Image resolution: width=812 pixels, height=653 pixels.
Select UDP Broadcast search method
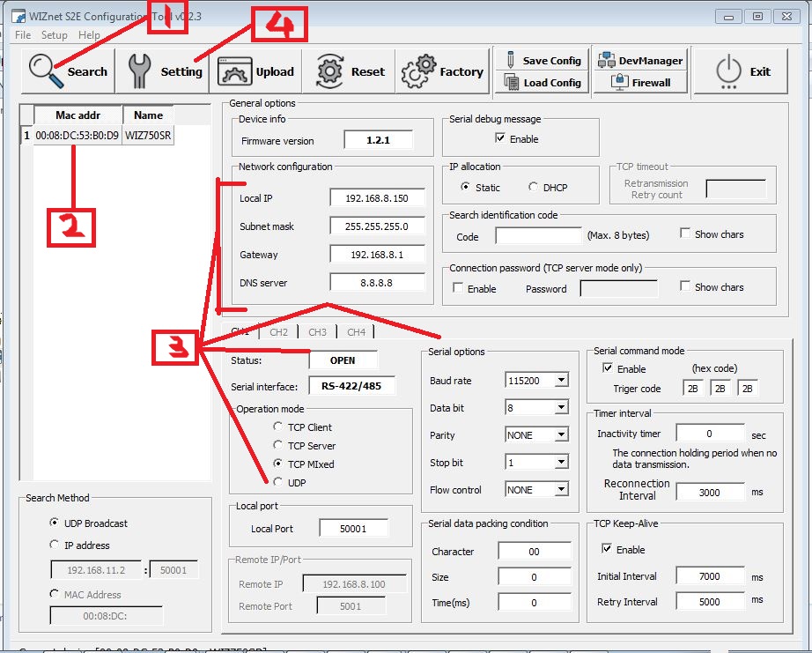pyautogui.click(x=54, y=523)
